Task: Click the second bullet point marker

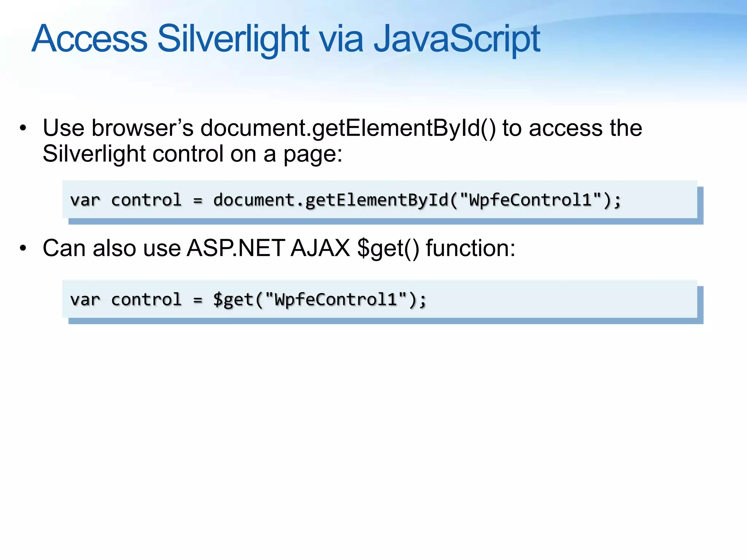Action: [x=23, y=248]
